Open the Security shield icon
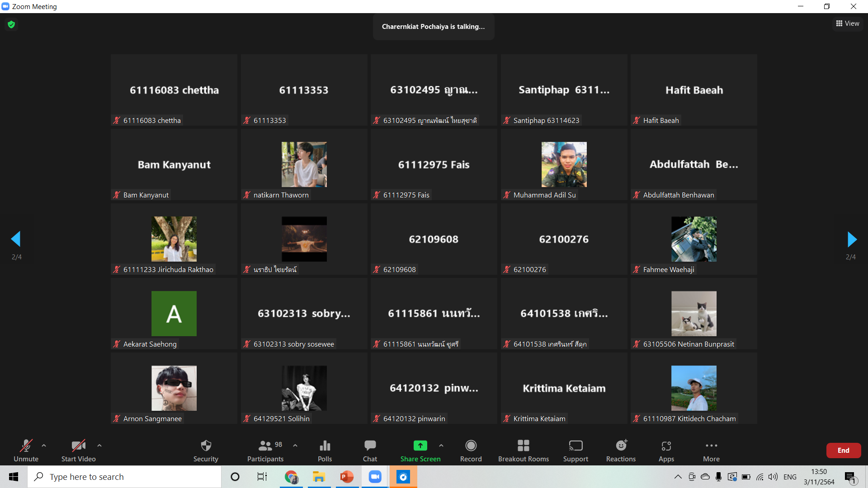The width and height of the screenshot is (868, 488). 206,446
